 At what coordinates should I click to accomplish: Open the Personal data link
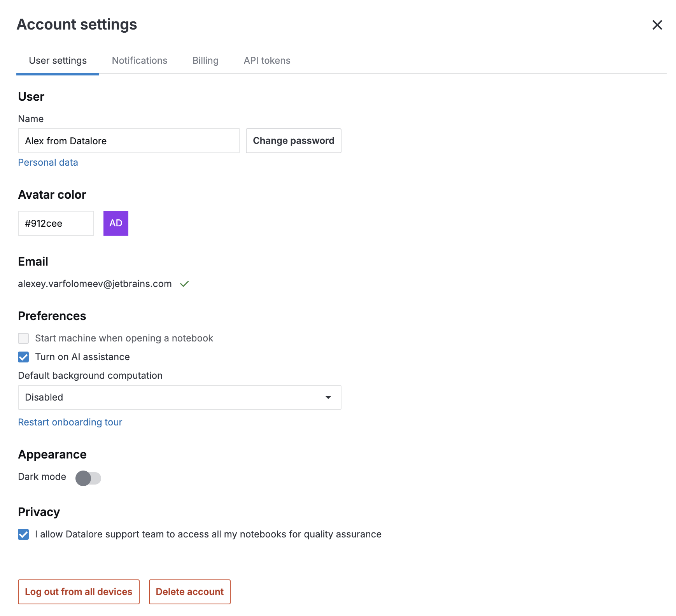pos(48,162)
